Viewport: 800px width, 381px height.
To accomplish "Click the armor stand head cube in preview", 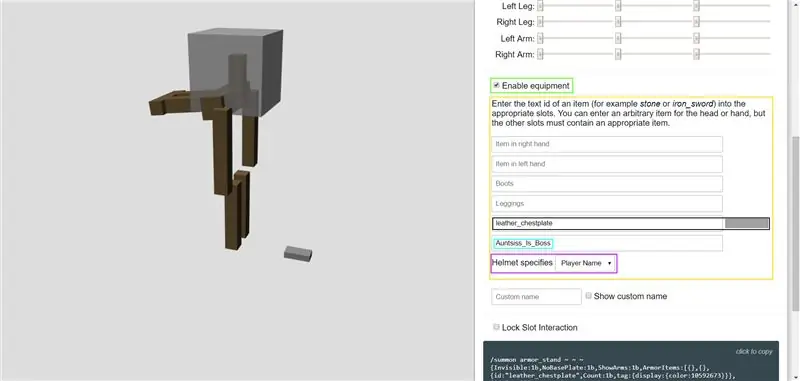I will click(x=236, y=71).
